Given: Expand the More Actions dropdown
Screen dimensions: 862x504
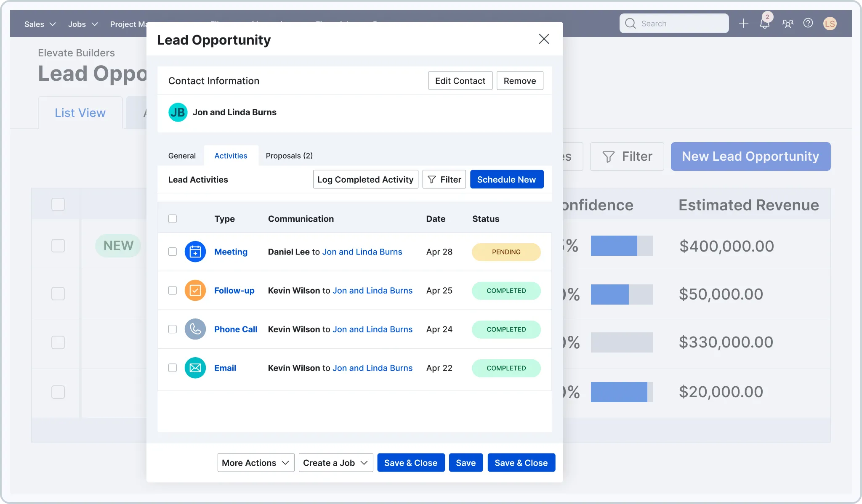Looking at the screenshot, I should pos(256,463).
